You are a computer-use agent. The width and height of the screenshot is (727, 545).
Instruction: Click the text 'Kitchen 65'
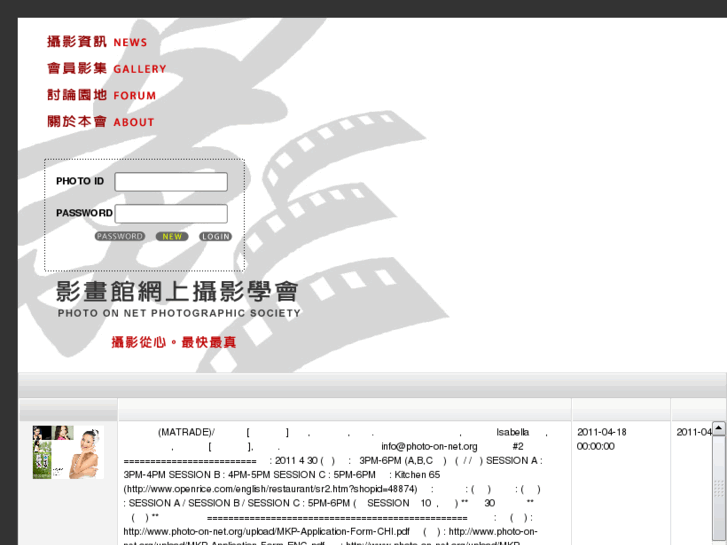pos(417,475)
